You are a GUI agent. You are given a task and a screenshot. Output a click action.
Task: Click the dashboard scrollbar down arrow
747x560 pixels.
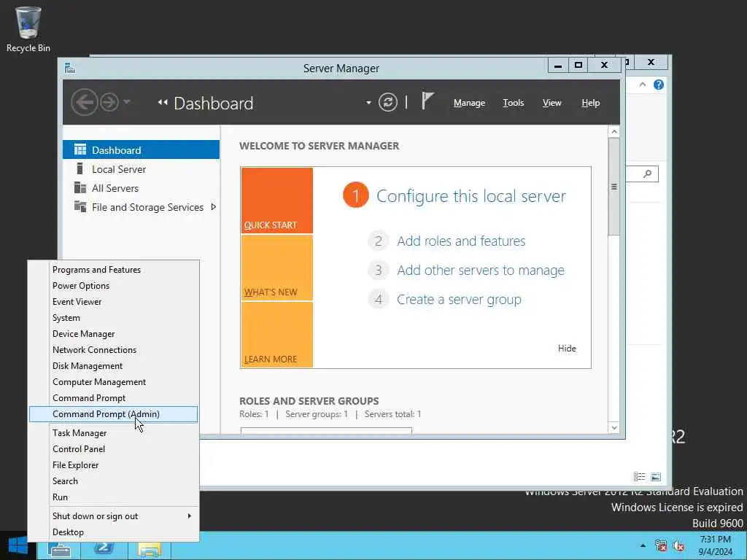tap(614, 427)
